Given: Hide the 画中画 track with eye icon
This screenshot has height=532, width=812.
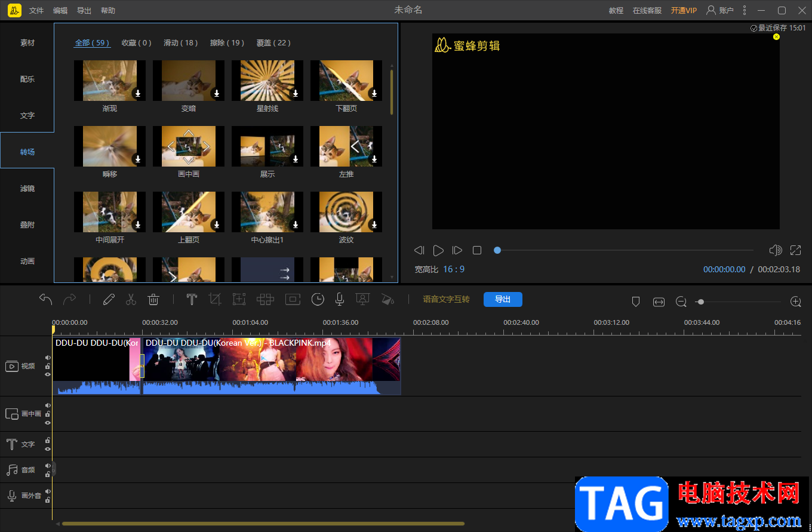Looking at the screenshot, I should coord(48,422).
